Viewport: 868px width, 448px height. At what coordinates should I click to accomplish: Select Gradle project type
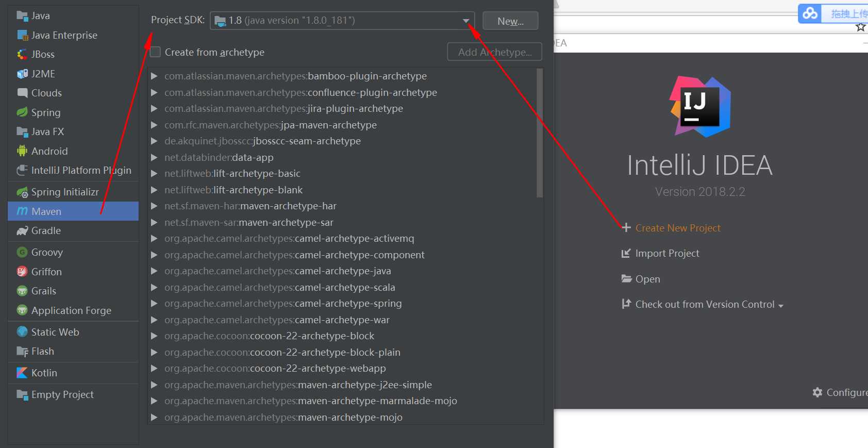tap(73, 230)
